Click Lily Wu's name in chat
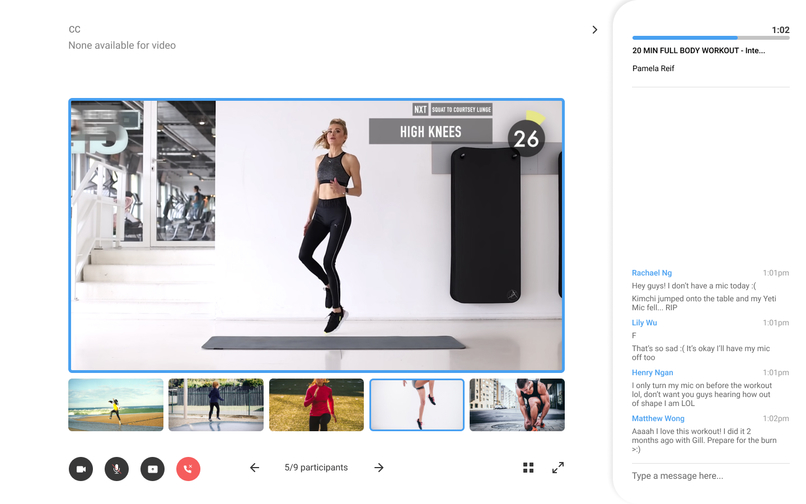The image size is (806, 504). pyautogui.click(x=644, y=322)
